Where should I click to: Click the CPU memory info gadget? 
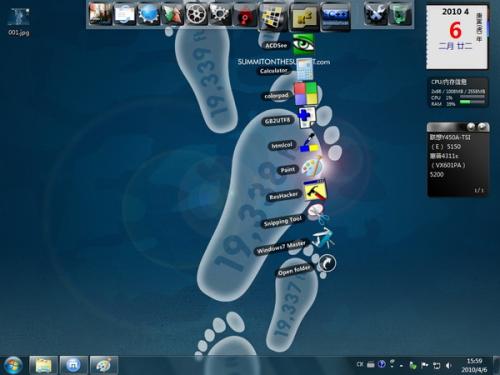click(458, 92)
